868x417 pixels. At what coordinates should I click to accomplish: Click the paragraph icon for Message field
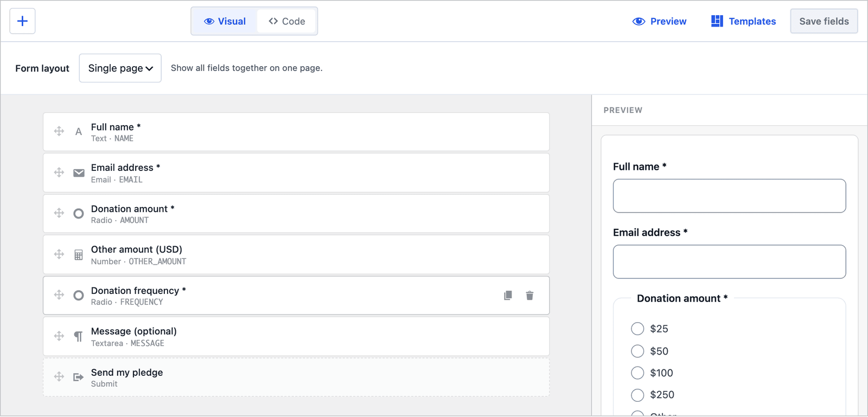pyautogui.click(x=79, y=337)
